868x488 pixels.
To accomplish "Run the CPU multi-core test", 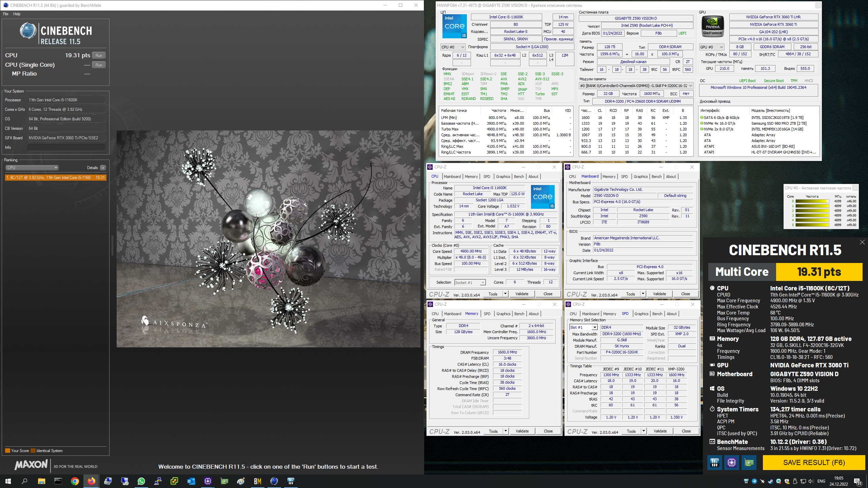I will (x=99, y=56).
